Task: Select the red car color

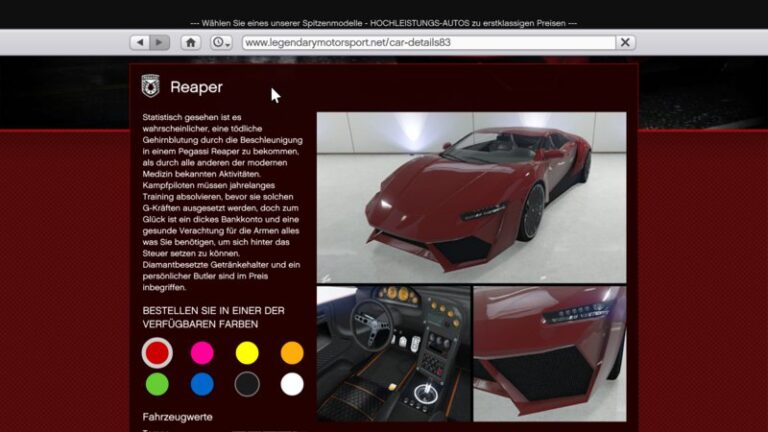Action: (157, 352)
